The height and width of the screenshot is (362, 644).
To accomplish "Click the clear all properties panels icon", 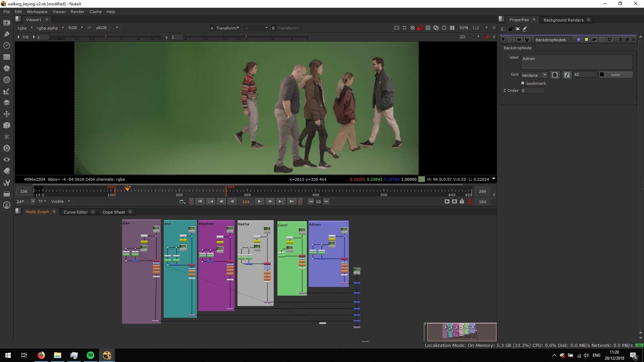I will [518, 29].
